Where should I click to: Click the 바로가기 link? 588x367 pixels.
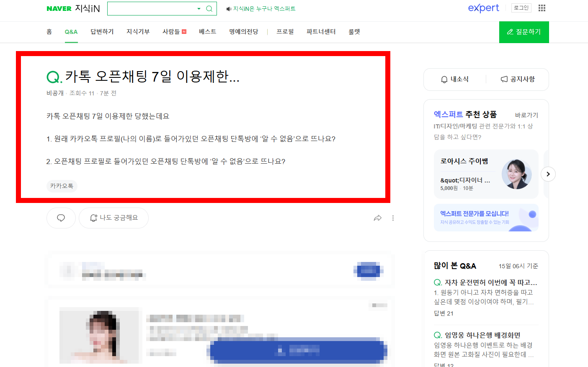[x=526, y=115]
